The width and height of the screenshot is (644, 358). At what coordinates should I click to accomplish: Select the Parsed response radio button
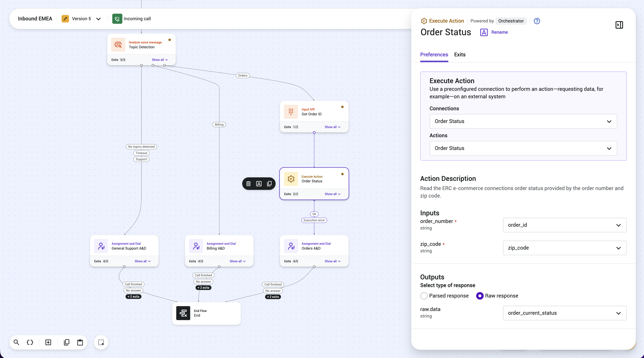pyautogui.click(x=424, y=296)
